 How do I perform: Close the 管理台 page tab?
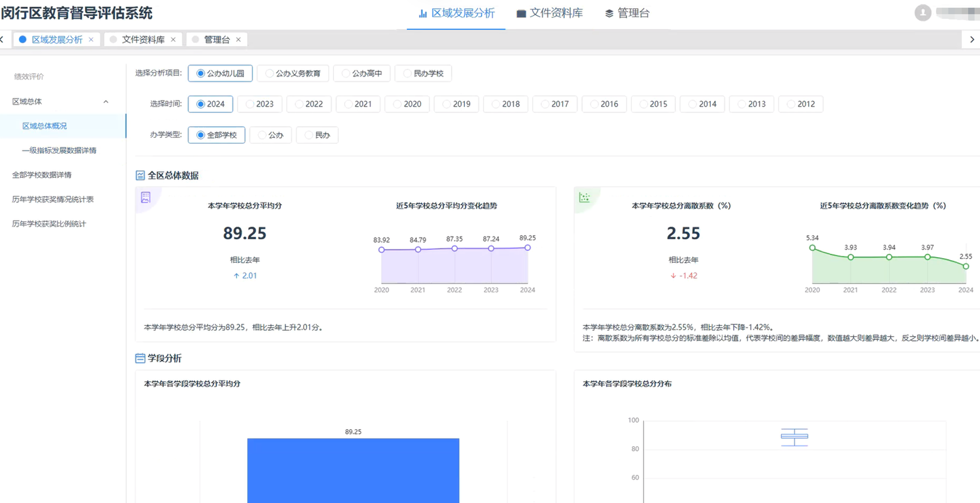(x=238, y=40)
